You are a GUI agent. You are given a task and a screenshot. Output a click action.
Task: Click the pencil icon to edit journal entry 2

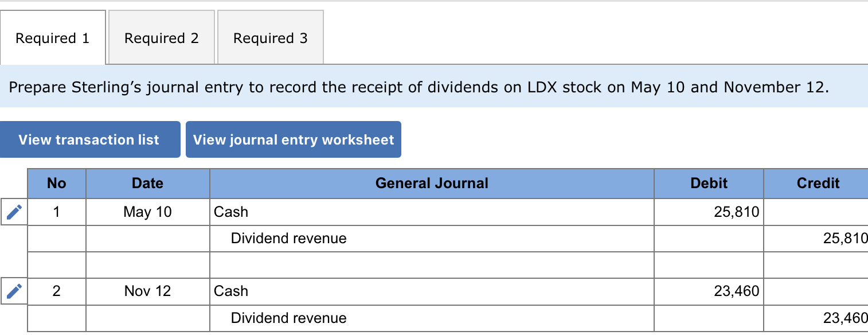pyautogui.click(x=14, y=291)
